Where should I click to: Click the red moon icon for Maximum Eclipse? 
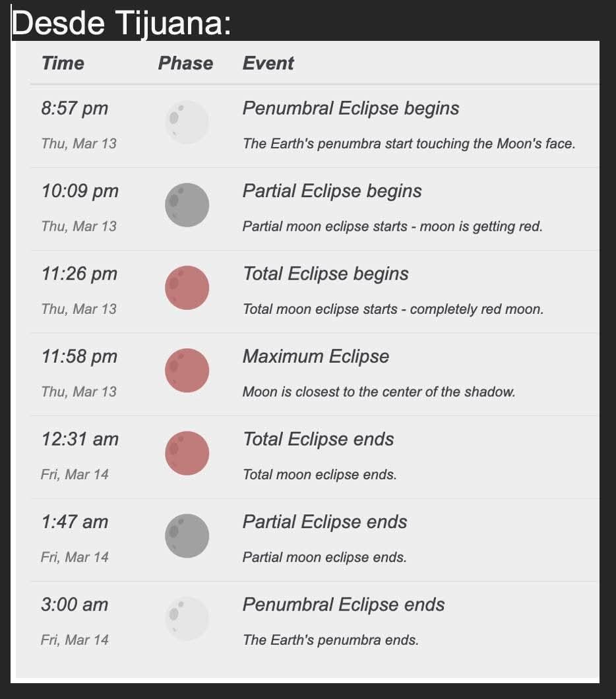[187, 371]
